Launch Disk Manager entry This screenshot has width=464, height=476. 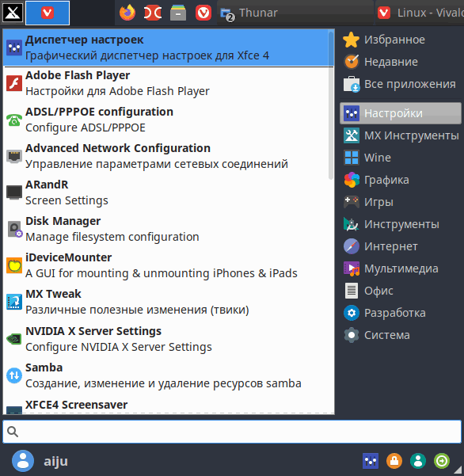pos(169,229)
